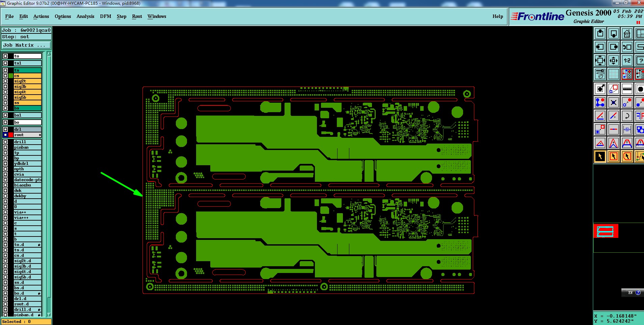Image resolution: width=644 pixels, height=325 pixels.
Task: Click the Step: set field
Action: 26,36
